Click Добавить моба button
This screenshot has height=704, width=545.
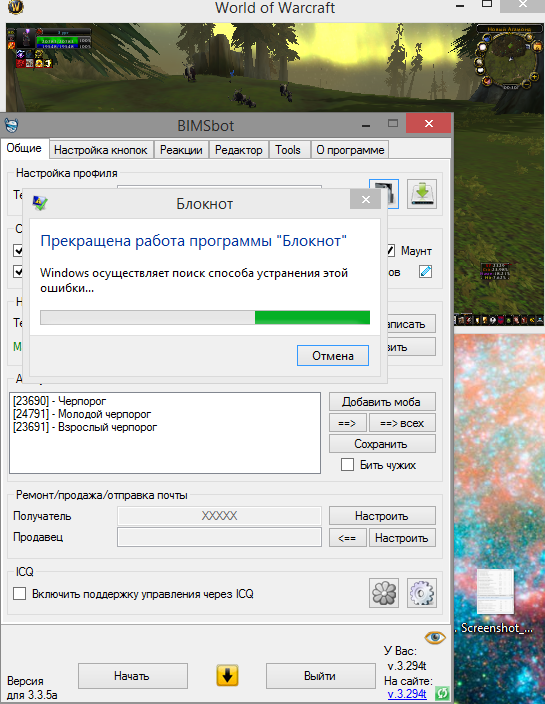tap(382, 401)
